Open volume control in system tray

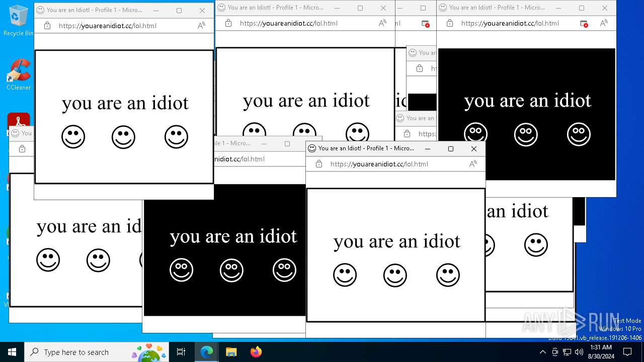579,352
